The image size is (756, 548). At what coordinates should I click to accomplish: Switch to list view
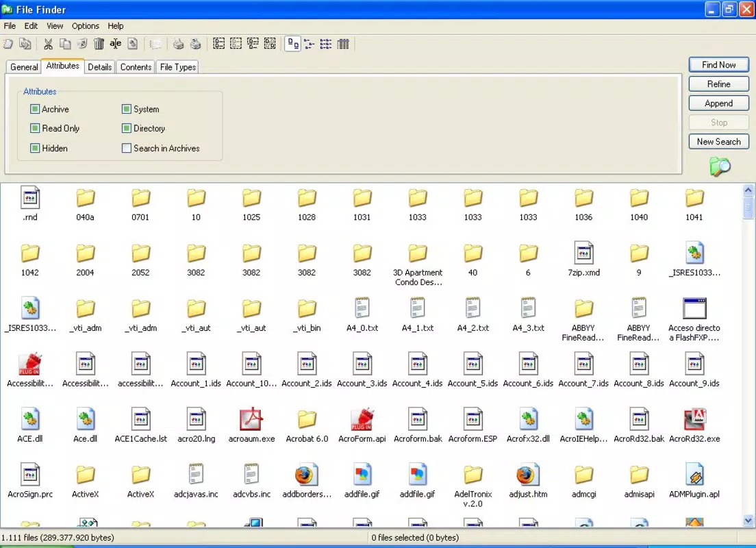(326, 45)
